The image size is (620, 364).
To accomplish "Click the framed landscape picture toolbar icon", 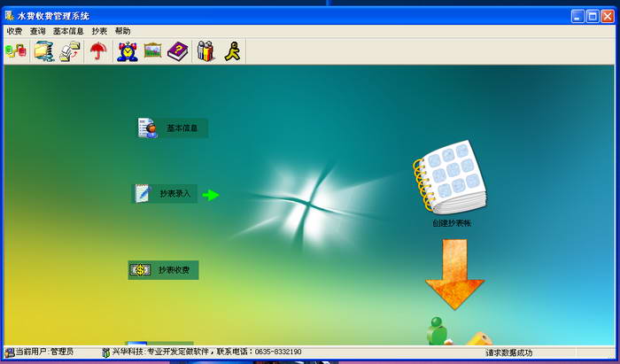I will pyautogui.click(x=152, y=50).
